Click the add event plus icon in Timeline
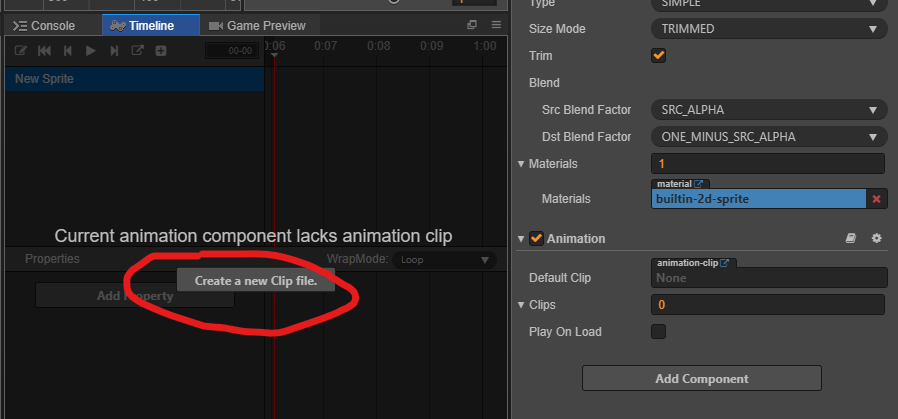The width and height of the screenshot is (898, 419). (160, 50)
